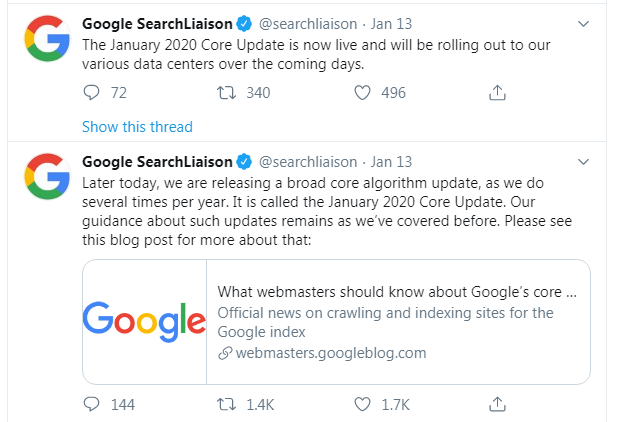Reply to the core update live tweet

click(x=91, y=93)
